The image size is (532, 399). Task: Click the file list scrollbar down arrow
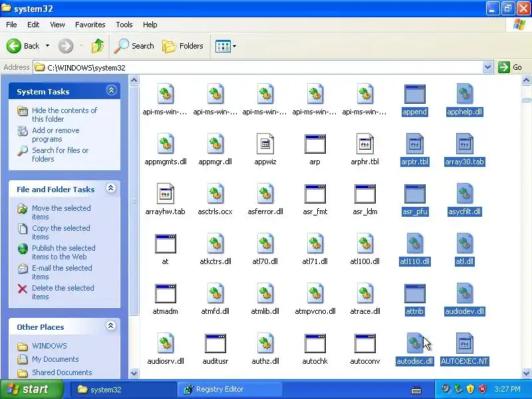point(526,373)
